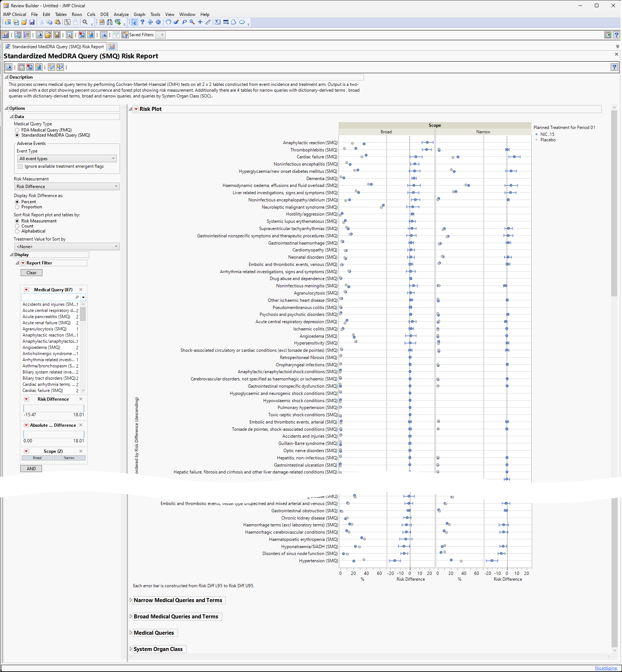Click the lasso selection tool
This screenshot has width=622, height=672.
(x=184, y=22)
